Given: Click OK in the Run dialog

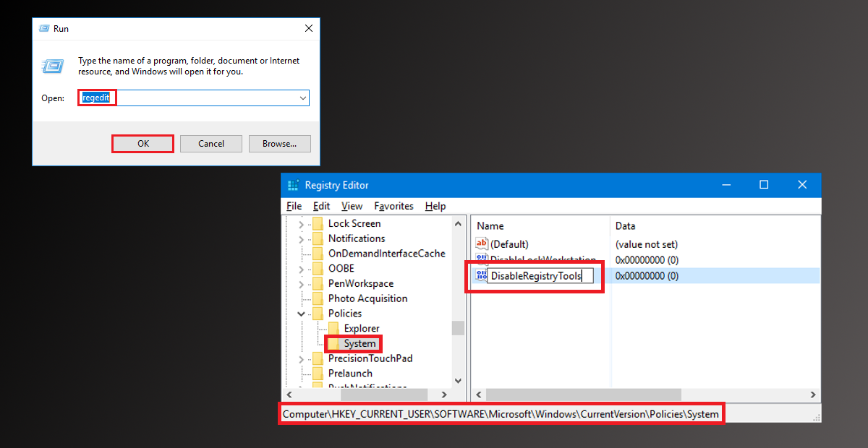Looking at the screenshot, I should tap(143, 144).
